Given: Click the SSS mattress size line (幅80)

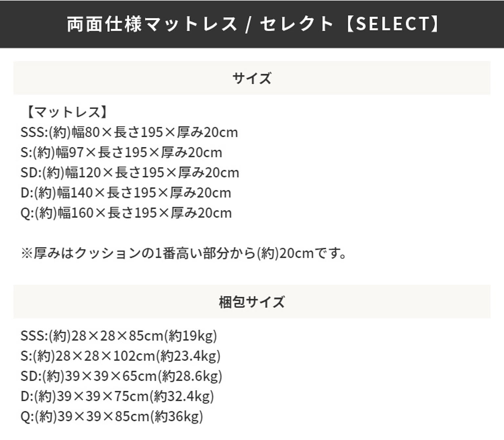Looking at the screenshot, I should point(129,132).
